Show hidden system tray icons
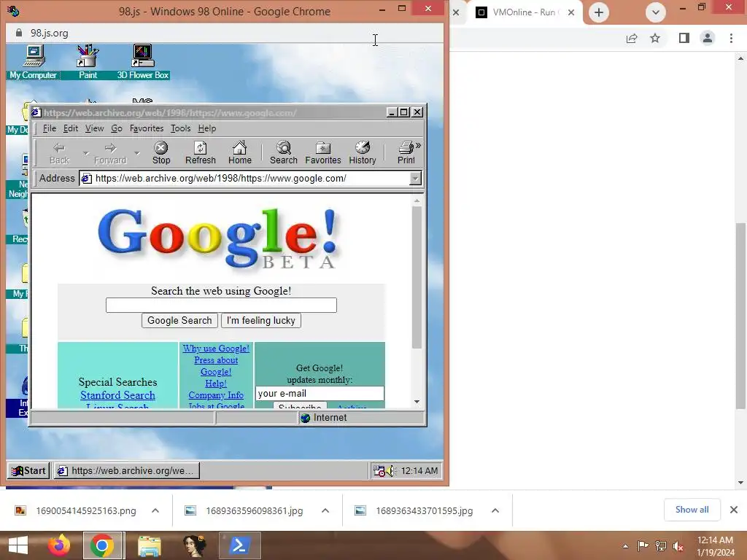Viewport: 747px width, 560px height. 625,546
